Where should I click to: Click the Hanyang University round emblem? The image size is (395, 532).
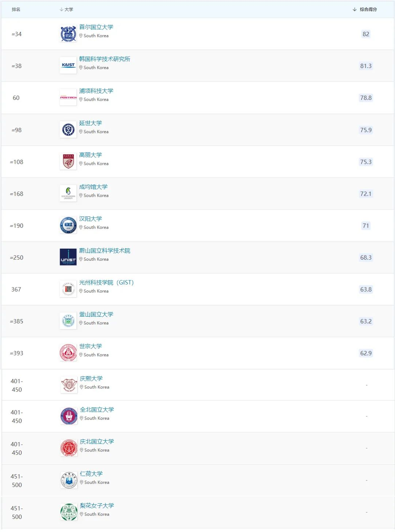pos(68,226)
